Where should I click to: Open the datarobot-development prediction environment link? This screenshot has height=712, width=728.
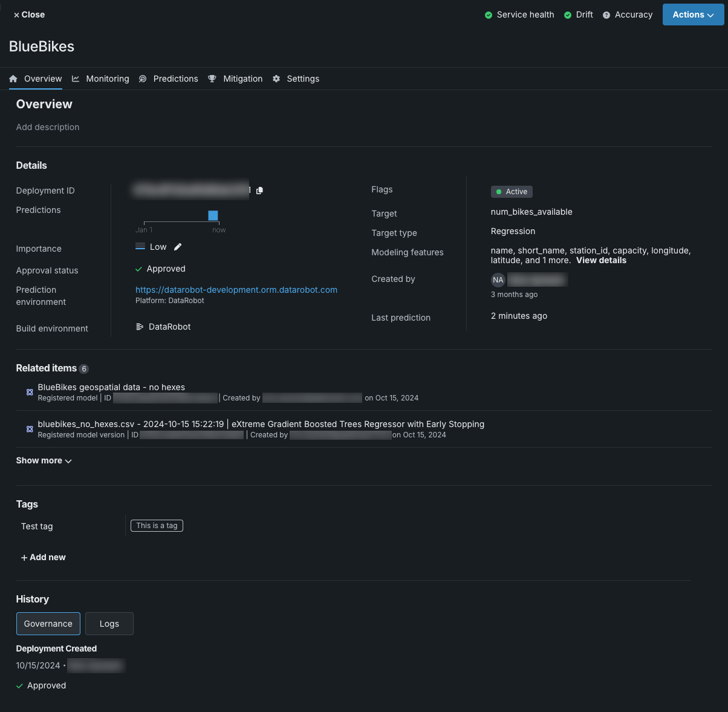236,290
